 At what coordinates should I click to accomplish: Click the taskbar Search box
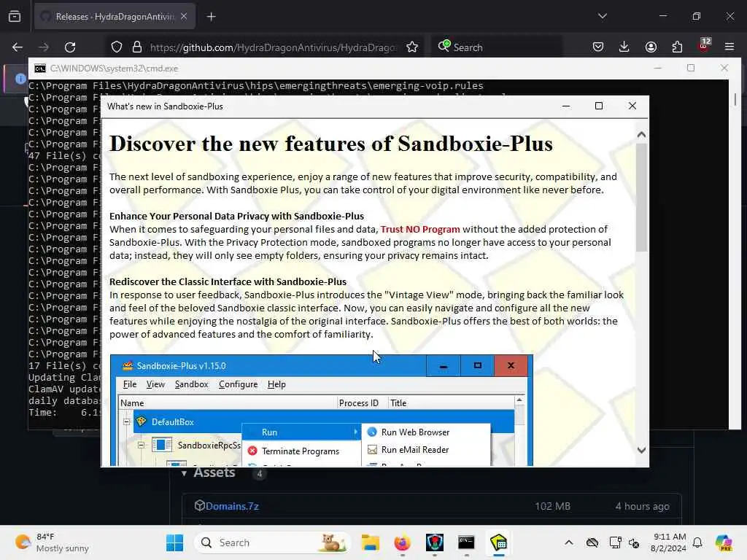[273, 542]
